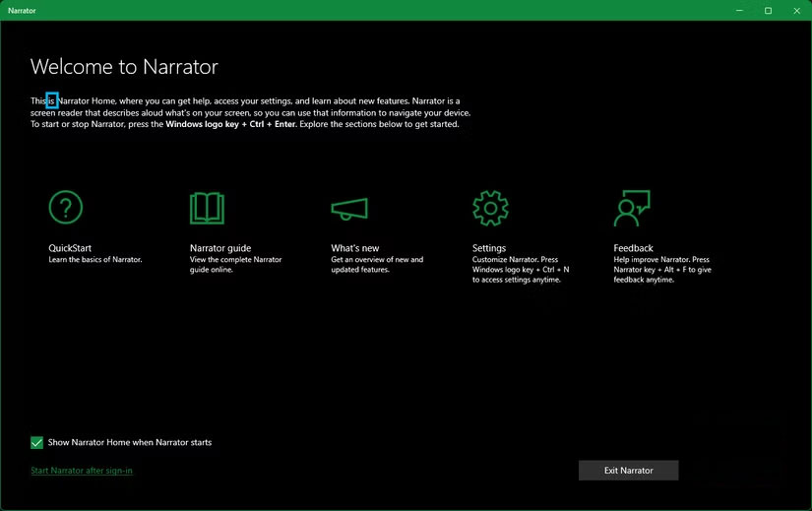The width and height of the screenshot is (812, 511).
Task: Click the Narrator guide book icon
Action: tap(207, 208)
